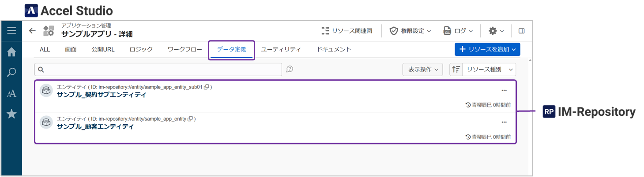Viewport: 644px width, 177px height.
Task: Select the ロジック tab
Action: click(x=141, y=49)
